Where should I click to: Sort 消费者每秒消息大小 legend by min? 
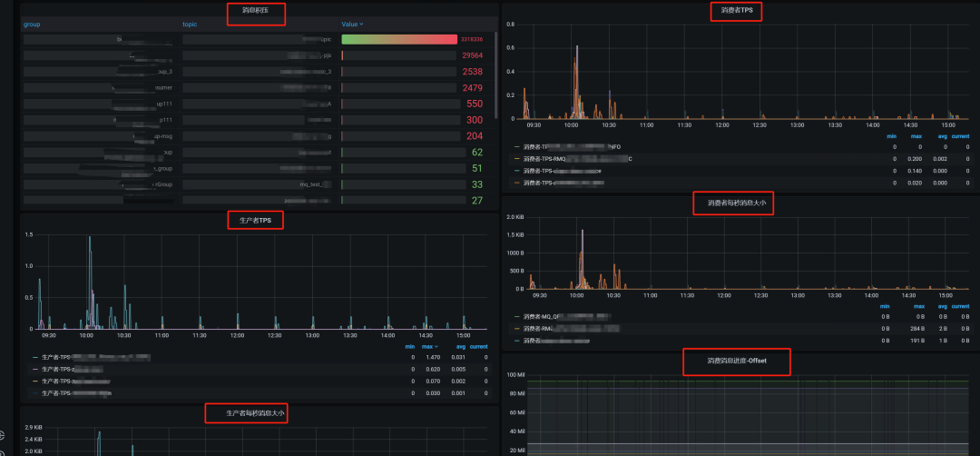coord(885,306)
